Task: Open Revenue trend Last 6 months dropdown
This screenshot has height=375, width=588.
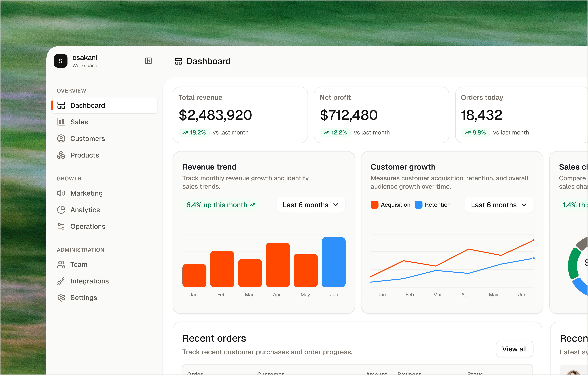Action: click(311, 205)
